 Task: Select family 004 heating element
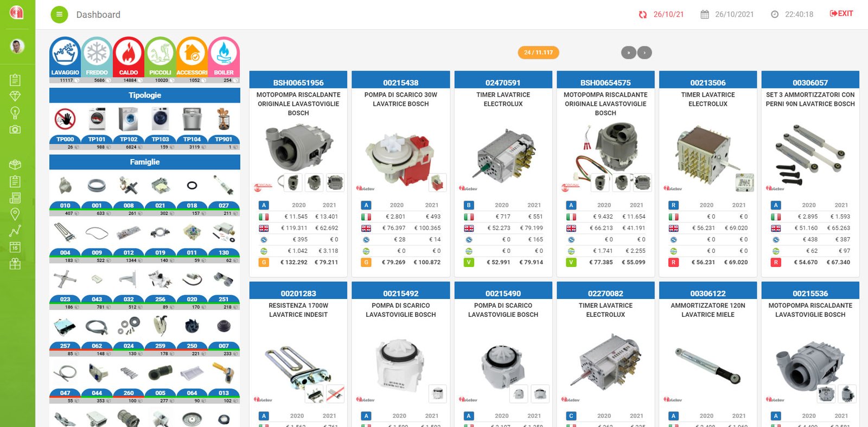65,241
